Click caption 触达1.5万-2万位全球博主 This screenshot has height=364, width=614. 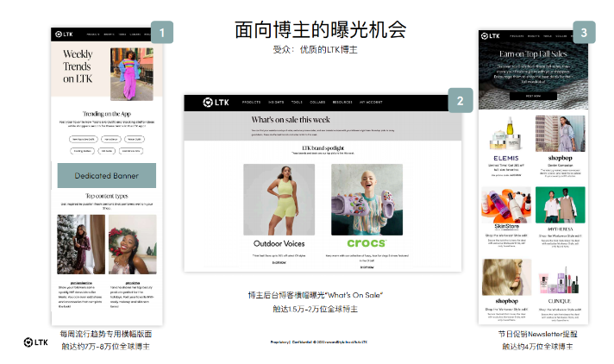click(316, 309)
